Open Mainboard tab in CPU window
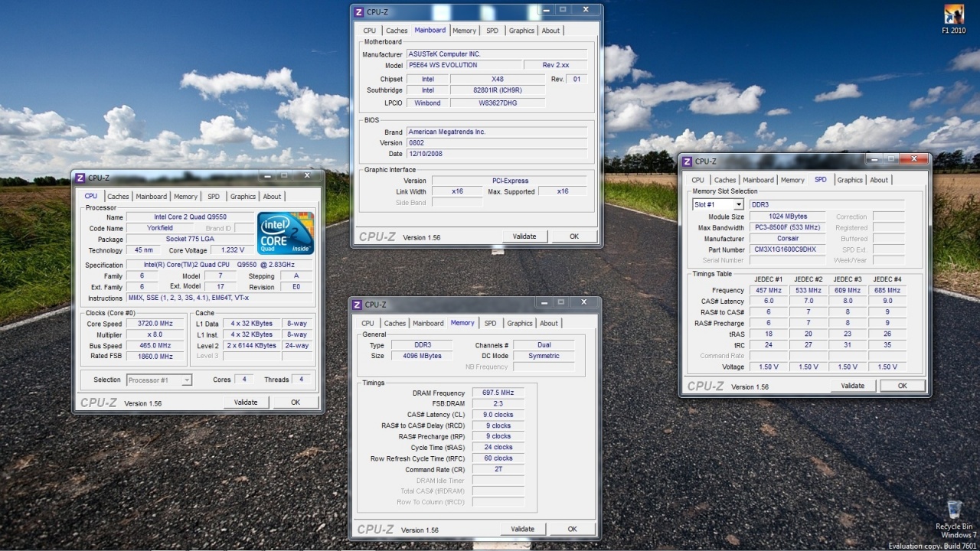This screenshot has width=980, height=551. coord(152,197)
